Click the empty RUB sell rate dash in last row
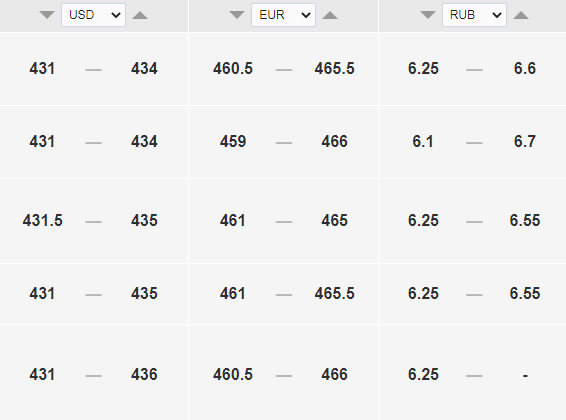This screenshot has width=566, height=420. (x=525, y=376)
